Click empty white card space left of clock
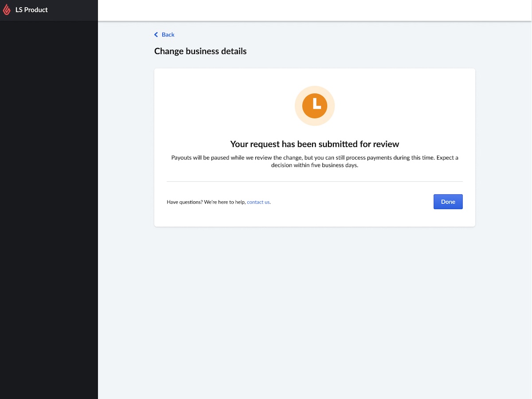The image size is (532, 399). click(222, 106)
